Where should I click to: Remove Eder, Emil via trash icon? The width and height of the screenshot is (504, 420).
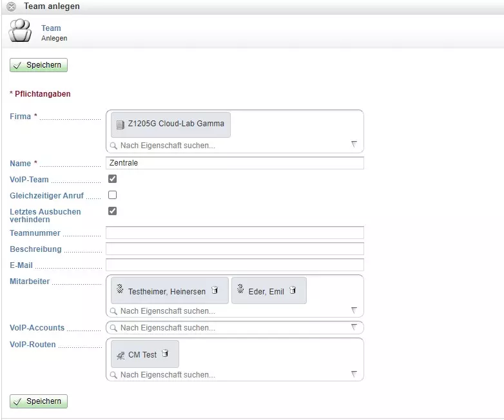point(293,290)
